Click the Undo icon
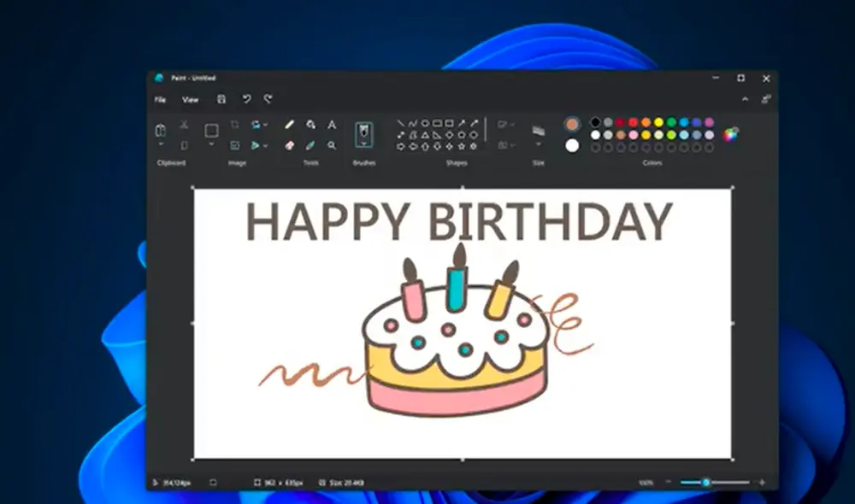The image size is (855, 504). 246,100
